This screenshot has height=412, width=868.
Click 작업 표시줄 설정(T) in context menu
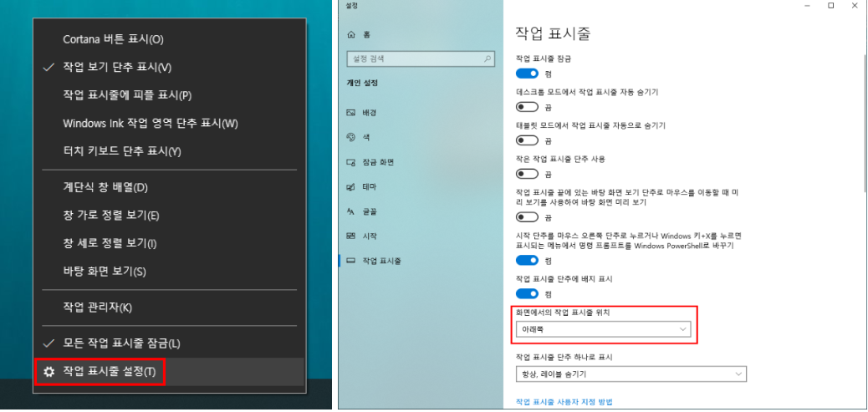[x=109, y=371]
